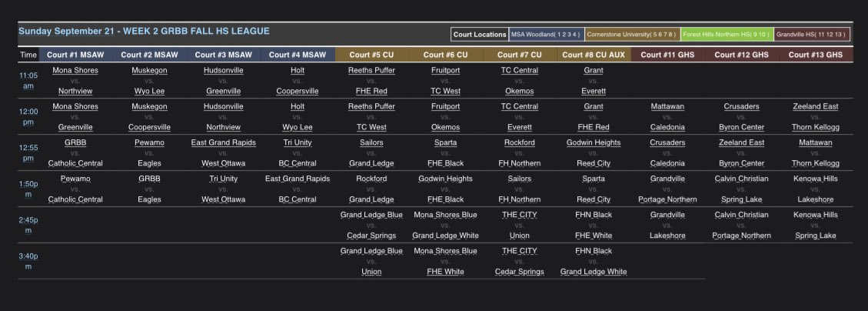This screenshot has width=868, height=311.
Task: Open Lakeshore in the 2:45pm row
Action: pyautogui.click(x=667, y=235)
